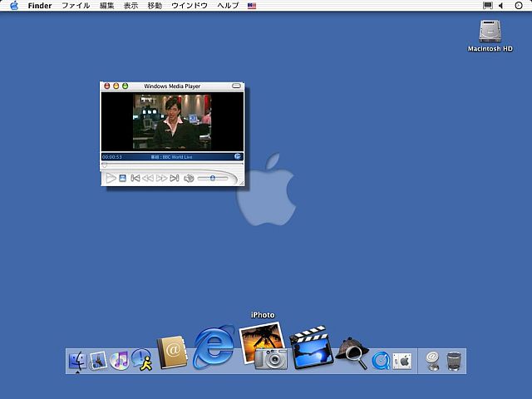The width and height of the screenshot is (532, 399).
Task: Open the input language flag menu
Action: click(x=252, y=6)
